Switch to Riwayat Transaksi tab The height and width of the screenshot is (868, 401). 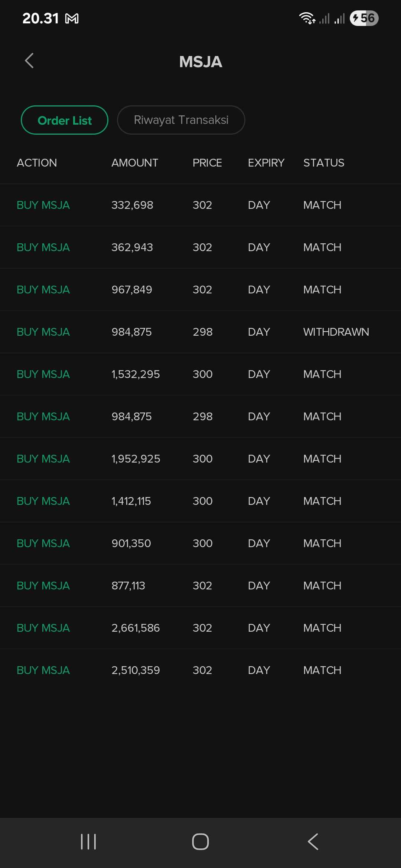click(x=181, y=120)
